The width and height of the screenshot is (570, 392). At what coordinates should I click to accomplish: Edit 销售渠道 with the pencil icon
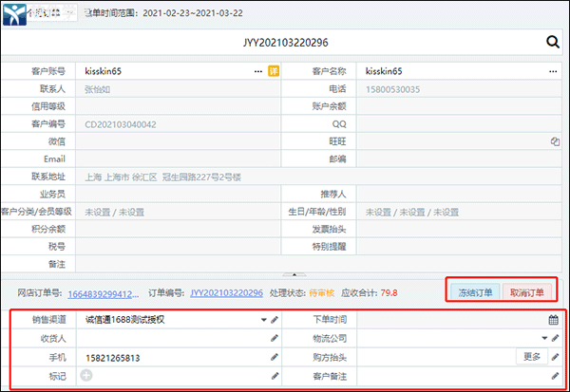(x=275, y=320)
